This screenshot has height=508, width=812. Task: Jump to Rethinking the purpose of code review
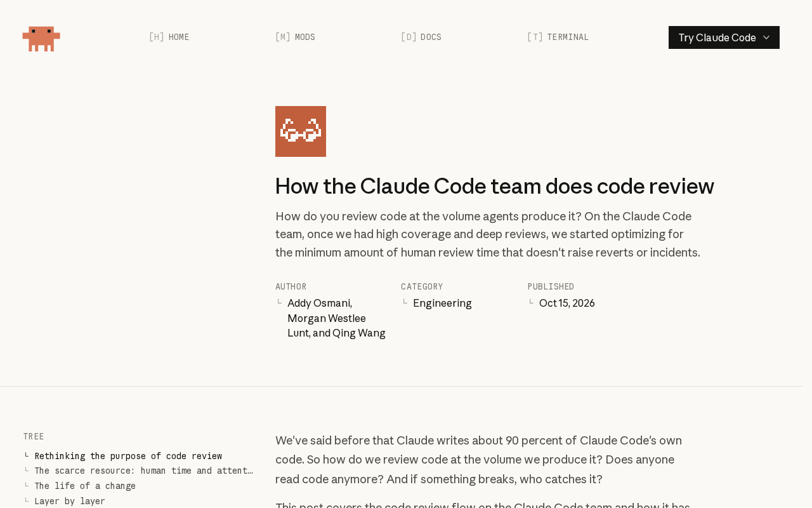128,456
